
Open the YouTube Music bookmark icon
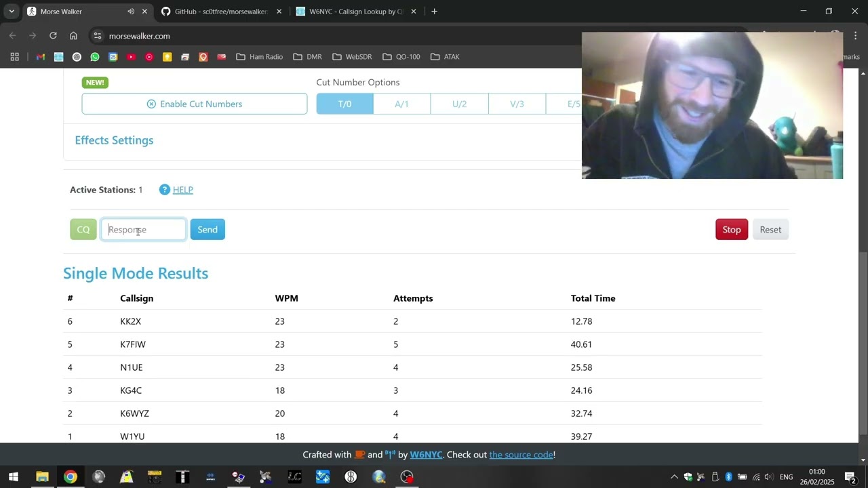pos(149,57)
